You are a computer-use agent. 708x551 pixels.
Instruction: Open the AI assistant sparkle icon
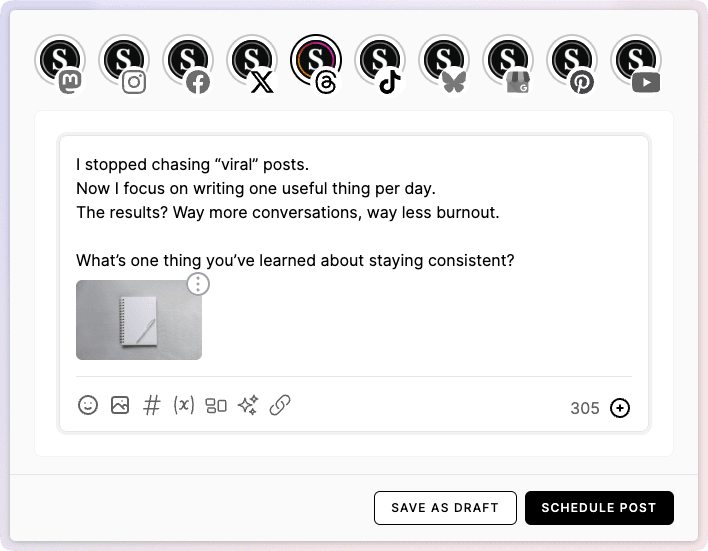pos(248,405)
